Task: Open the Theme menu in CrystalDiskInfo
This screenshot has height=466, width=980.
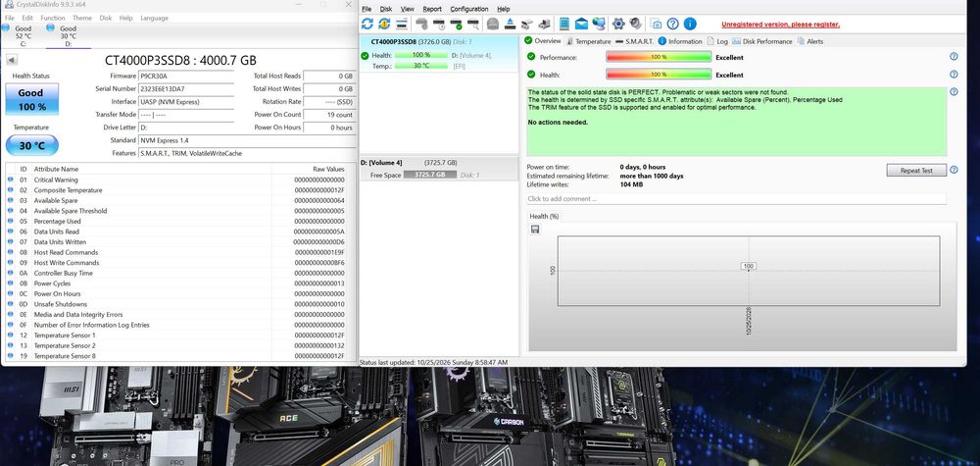Action: [x=82, y=18]
